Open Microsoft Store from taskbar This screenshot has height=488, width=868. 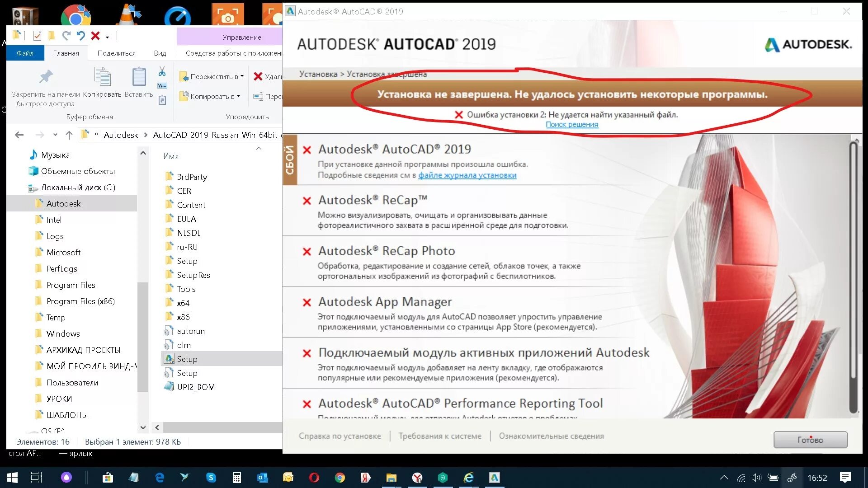pos(108,478)
